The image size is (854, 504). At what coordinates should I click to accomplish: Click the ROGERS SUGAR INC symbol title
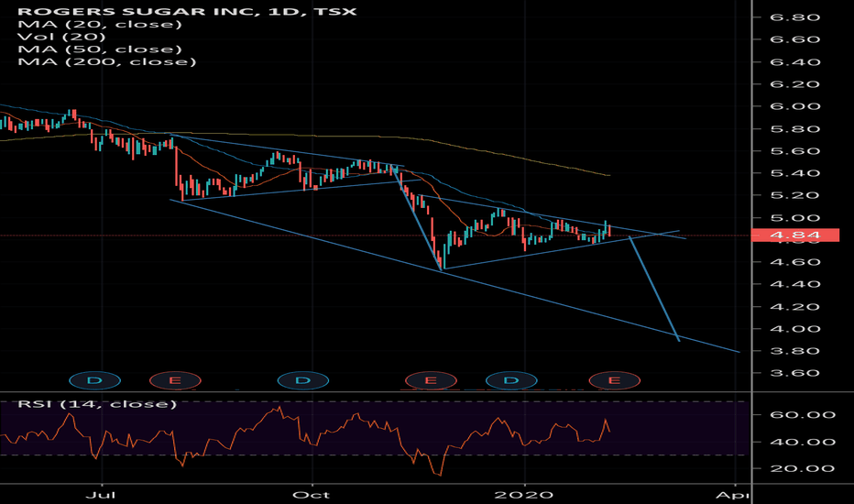(x=187, y=11)
